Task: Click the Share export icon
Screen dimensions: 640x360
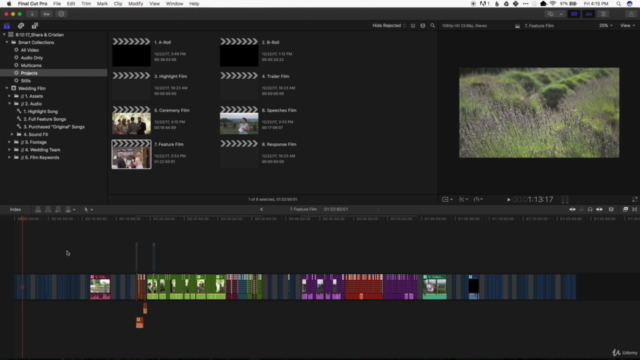Action: point(631,14)
